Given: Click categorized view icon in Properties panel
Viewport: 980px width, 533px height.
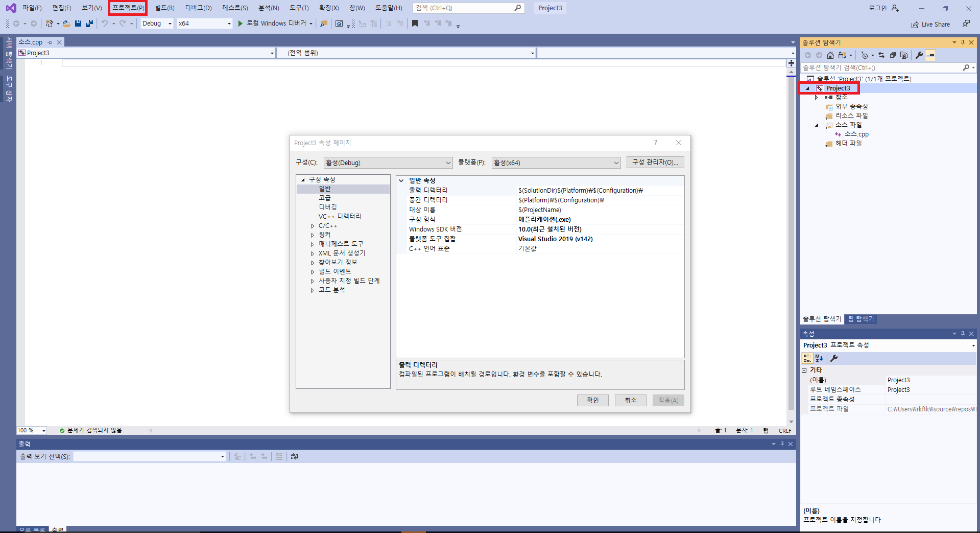Looking at the screenshot, I should point(807,358).
